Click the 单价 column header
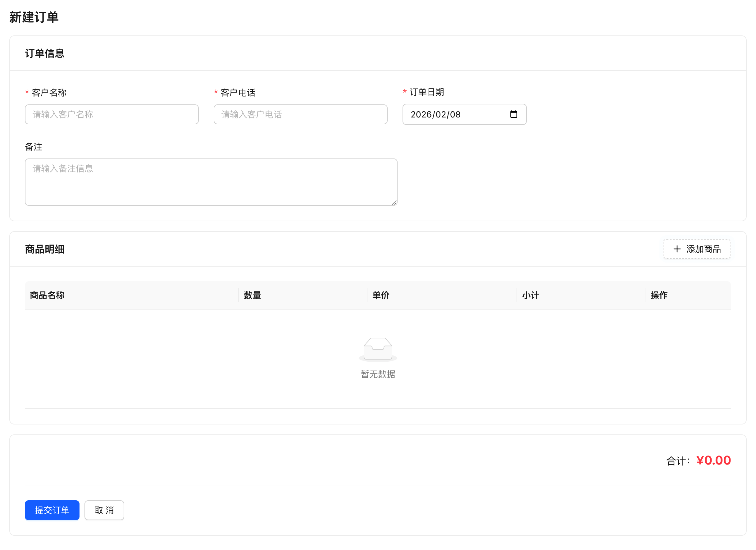Image resolution: width=756 pixels, height=550 pixels. pos(381,295)
